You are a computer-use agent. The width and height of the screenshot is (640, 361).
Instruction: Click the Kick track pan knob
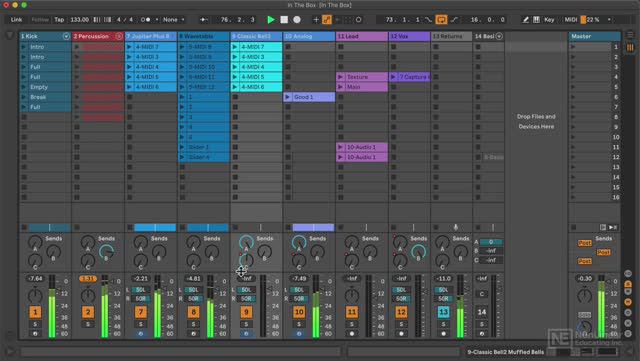35,295
